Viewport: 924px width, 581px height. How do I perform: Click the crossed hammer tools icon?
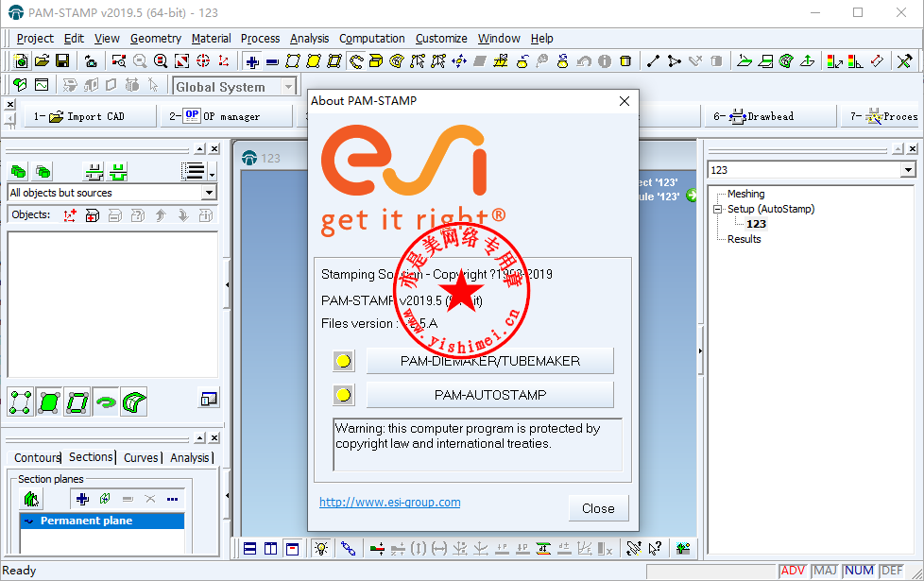point(904,61)
